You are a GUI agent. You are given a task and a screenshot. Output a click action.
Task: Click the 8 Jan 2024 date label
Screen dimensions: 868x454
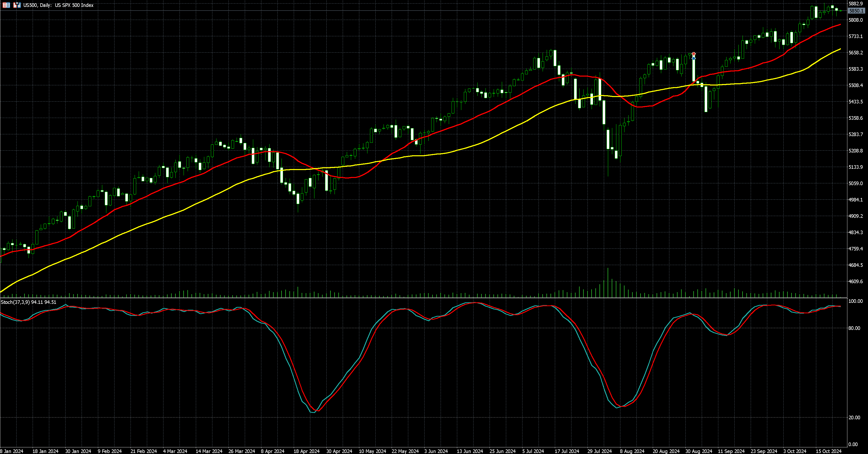click(x=11, y=451)
